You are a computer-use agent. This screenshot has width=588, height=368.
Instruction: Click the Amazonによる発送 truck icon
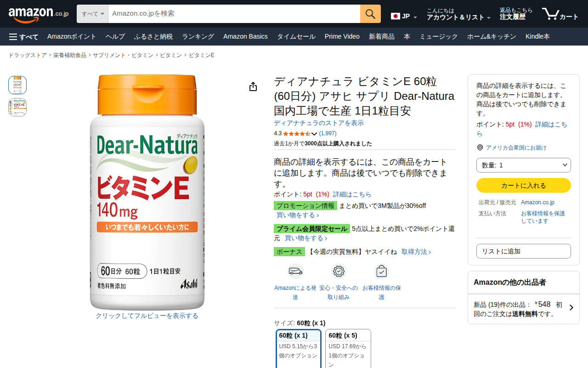tap(295, 271)
